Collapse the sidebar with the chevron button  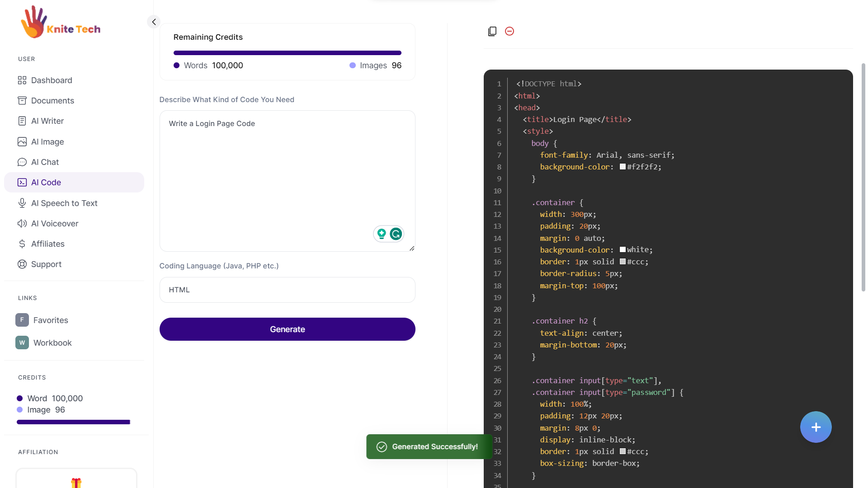(x=154, y=22)
